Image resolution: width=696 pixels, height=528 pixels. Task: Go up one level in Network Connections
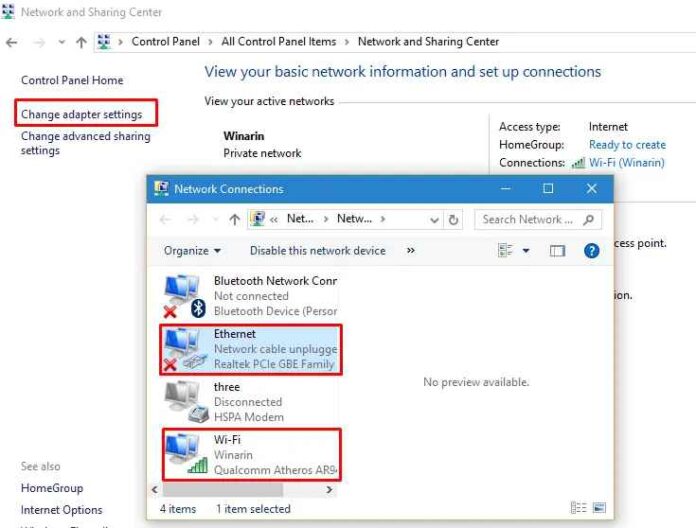(234, 220)
